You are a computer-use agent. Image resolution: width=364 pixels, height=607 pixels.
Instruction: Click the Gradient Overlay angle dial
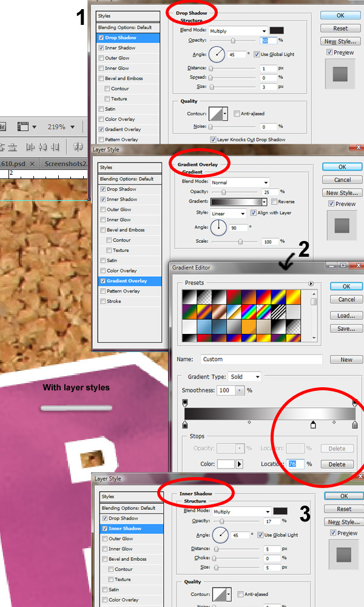pyautogui.click(x=218, y=228)
